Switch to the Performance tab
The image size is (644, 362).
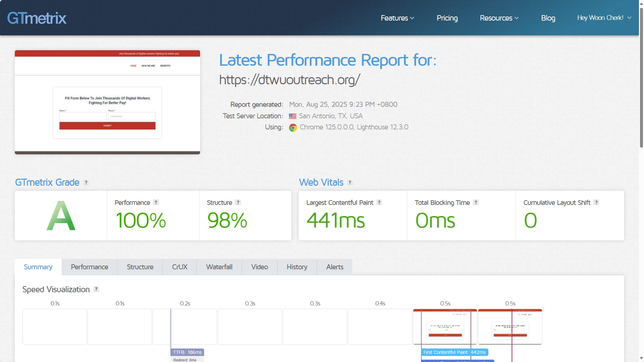point(90,267)
